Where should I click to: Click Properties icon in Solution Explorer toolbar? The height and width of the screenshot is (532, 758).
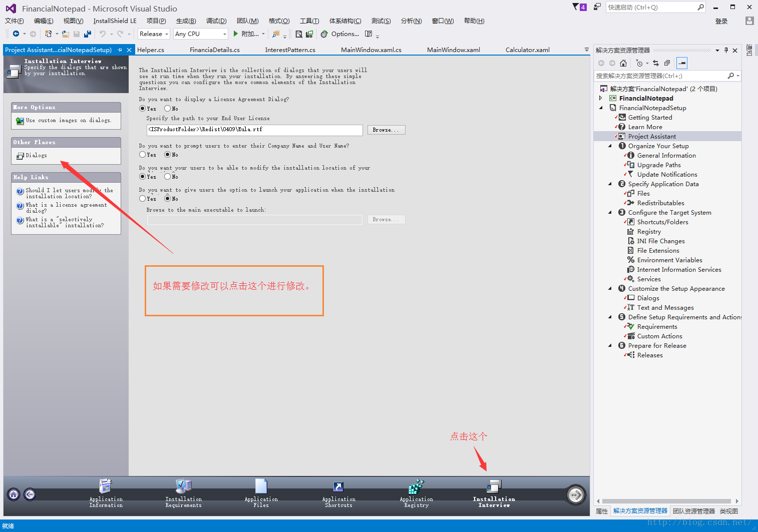click(681, 63)
